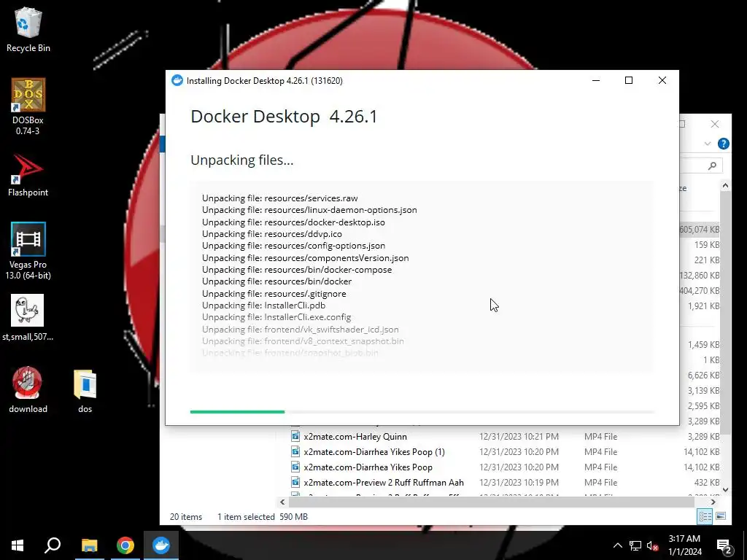
Task: Click the 1 item selected 590 MB status text
Action: pos(263,517)
